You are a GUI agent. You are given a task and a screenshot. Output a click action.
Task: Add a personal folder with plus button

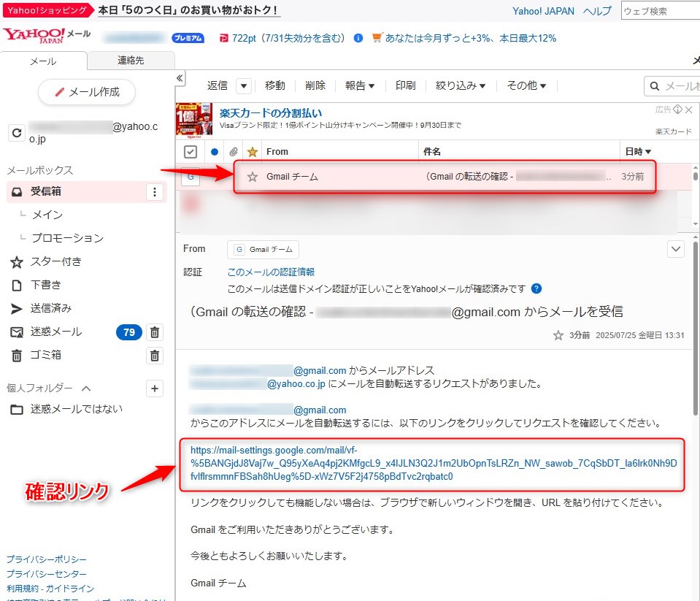tap(155, 388)
